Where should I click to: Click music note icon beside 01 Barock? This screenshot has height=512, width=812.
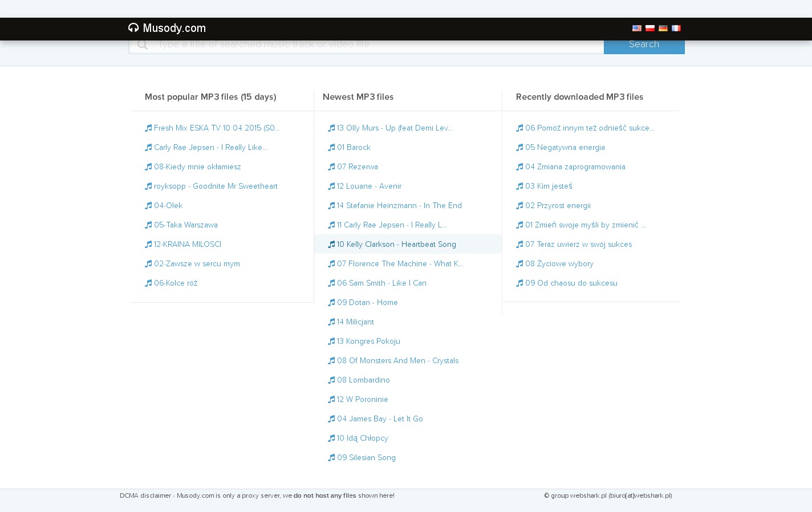click(331, 148)
